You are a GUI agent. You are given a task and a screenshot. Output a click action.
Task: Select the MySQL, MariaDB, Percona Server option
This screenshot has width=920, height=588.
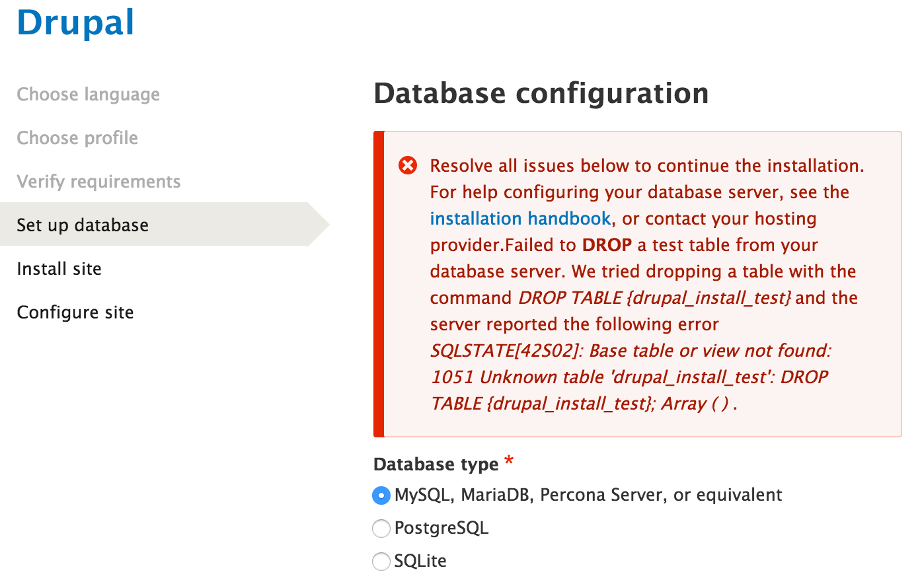click(x=381, y=495)
